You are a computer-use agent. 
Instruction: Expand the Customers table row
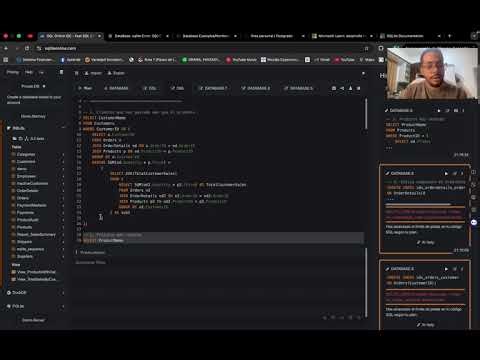tap(63, 162)
